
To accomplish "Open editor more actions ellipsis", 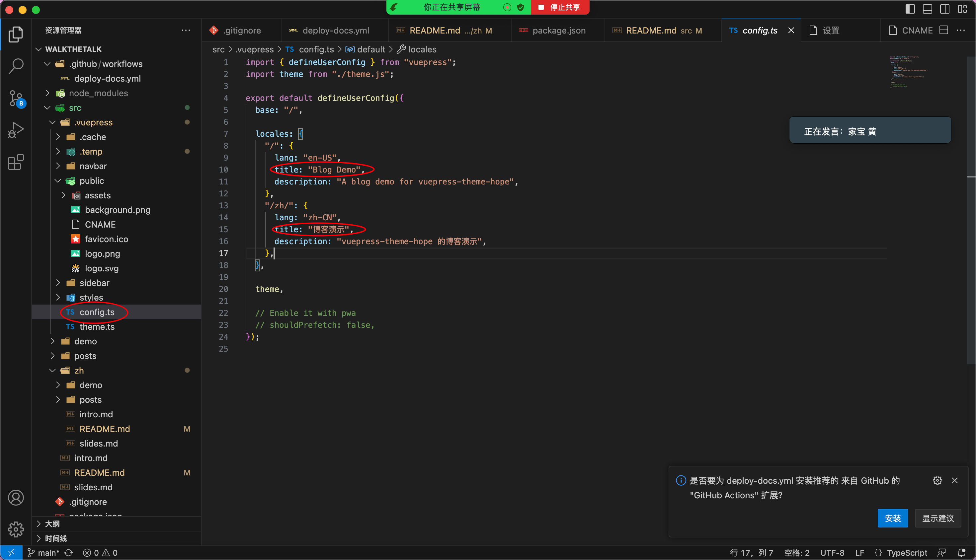I will [961, 31].
